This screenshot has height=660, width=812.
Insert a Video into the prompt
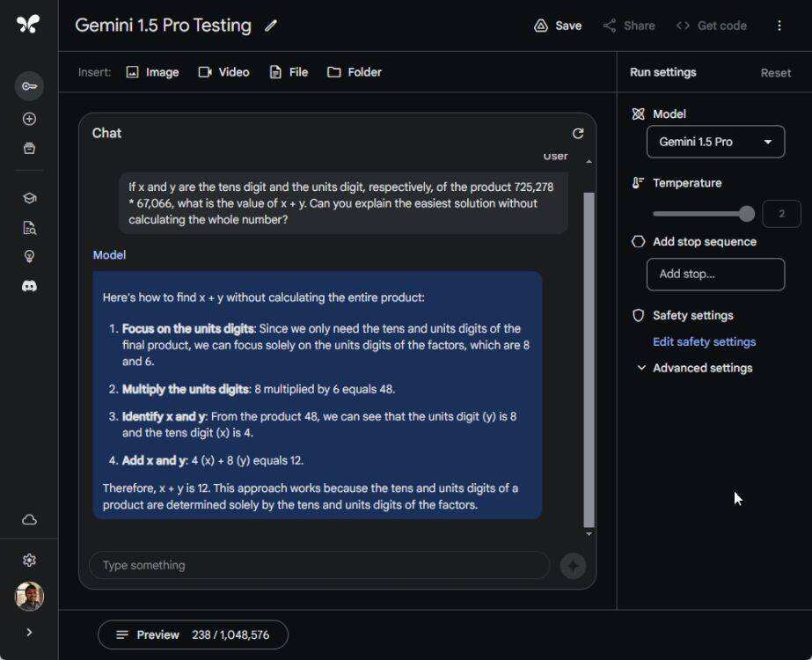223,72
